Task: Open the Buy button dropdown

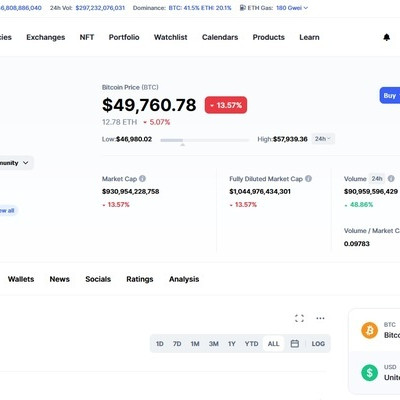Action: click(390, 96)
